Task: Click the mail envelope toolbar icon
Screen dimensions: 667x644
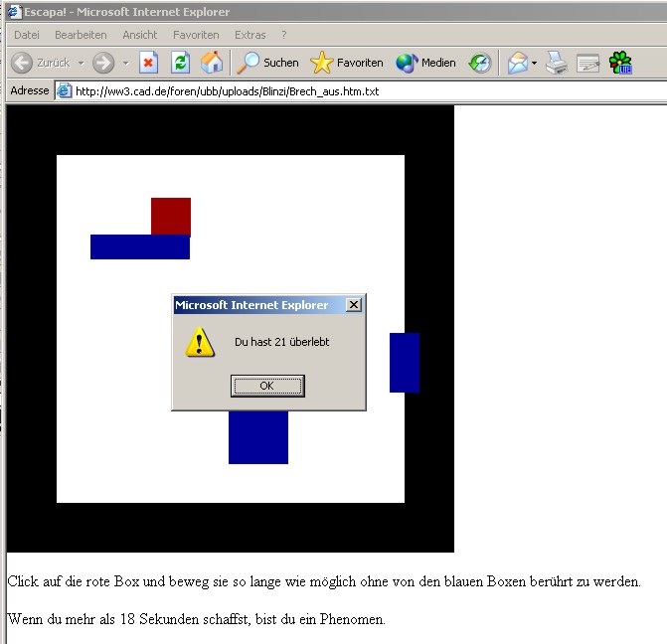Action: [x=518, y=63]
